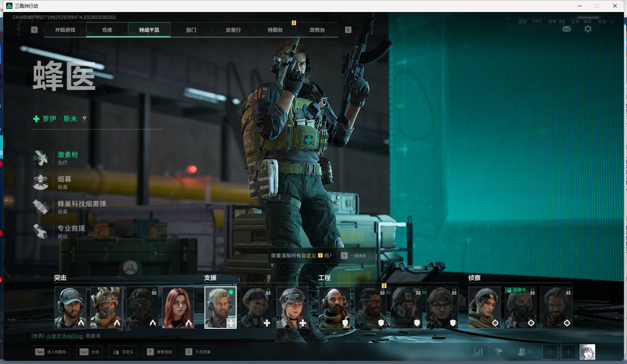Select the locked goggled operator under 突击
Viewport: 627px width, 364px height.
pos(142,307)
